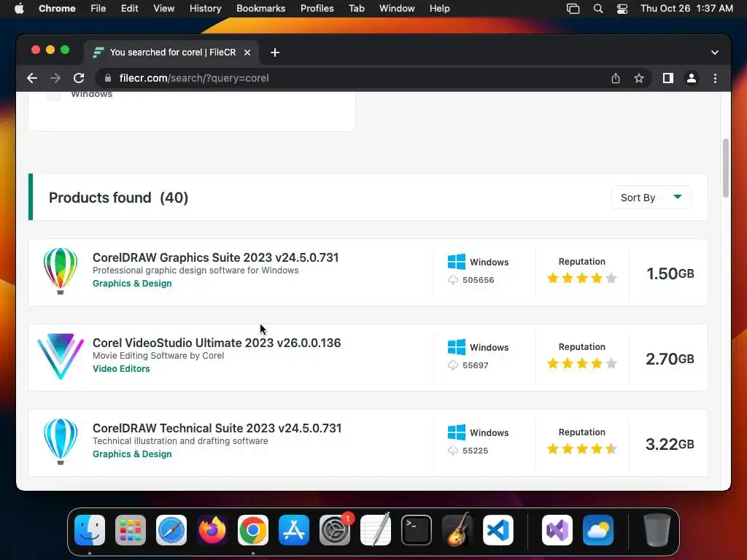Screen dimensions: 747x560
Task: Click the star rating of CorelDRAW Technical Suite
Action: click(581, 448)
